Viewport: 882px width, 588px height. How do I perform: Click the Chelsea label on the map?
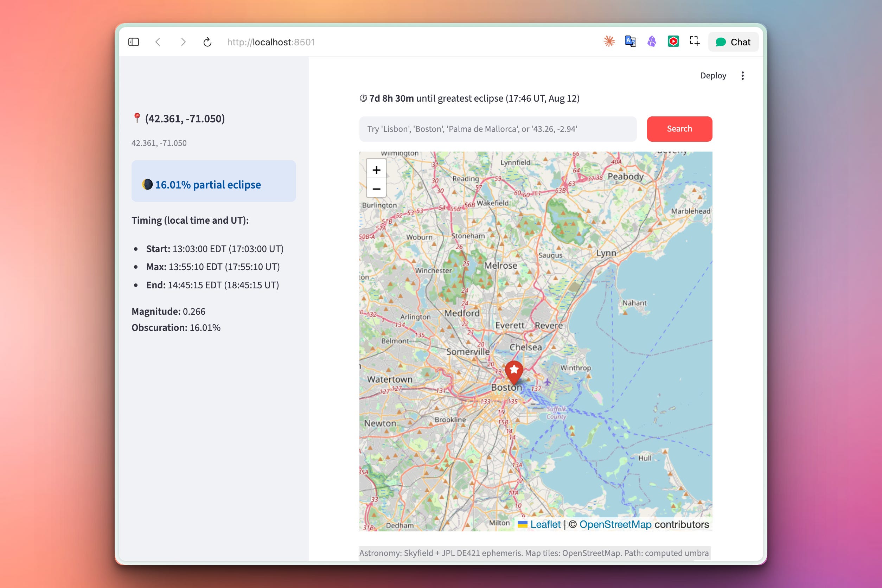pos(525,347)
